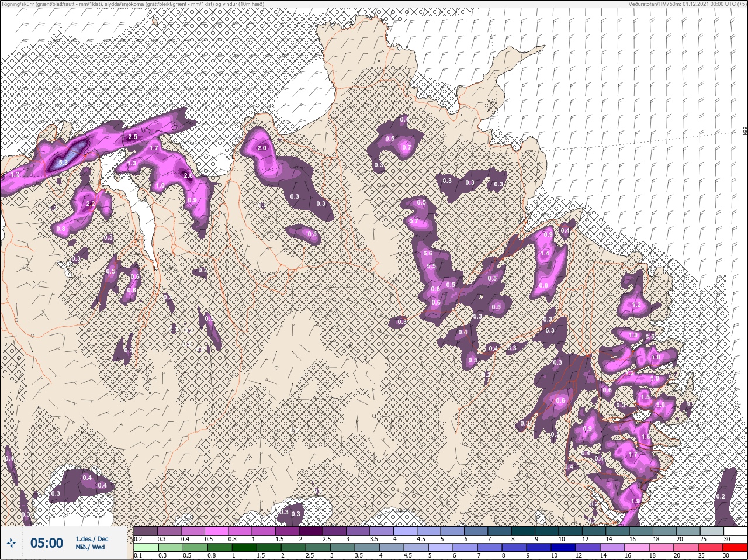748x560 pixels.
Task: Click the 05:00 forecast time display
Action: (x=46, y=543)
